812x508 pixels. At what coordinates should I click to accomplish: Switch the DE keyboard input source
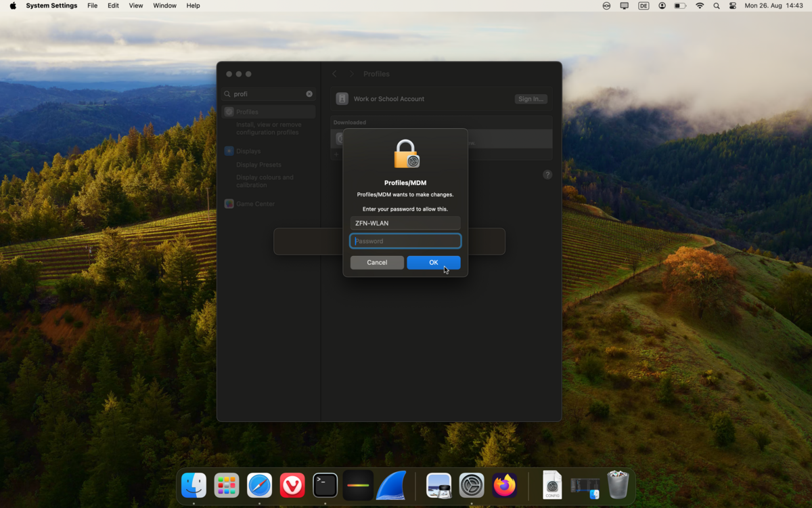tap(643, 5)
